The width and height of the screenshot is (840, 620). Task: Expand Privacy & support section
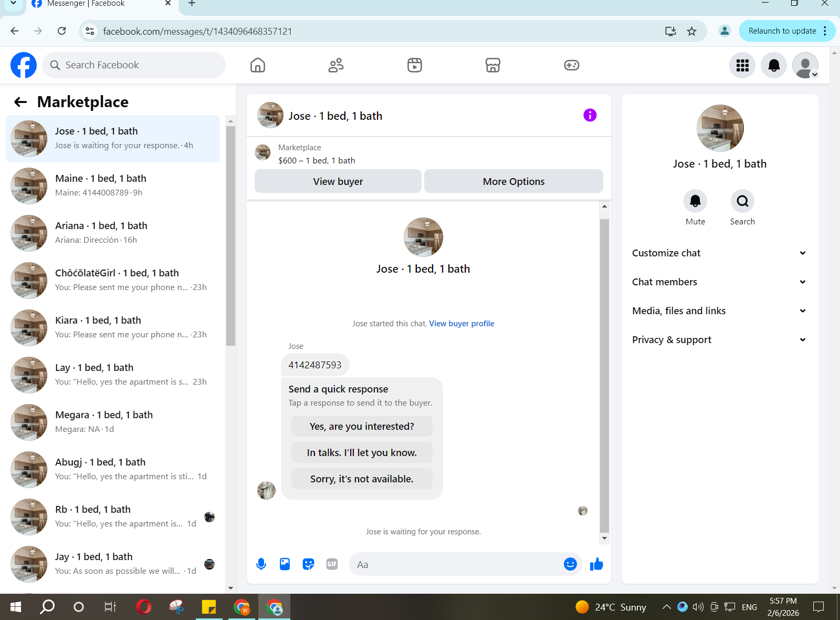click(x=719, y=340)
